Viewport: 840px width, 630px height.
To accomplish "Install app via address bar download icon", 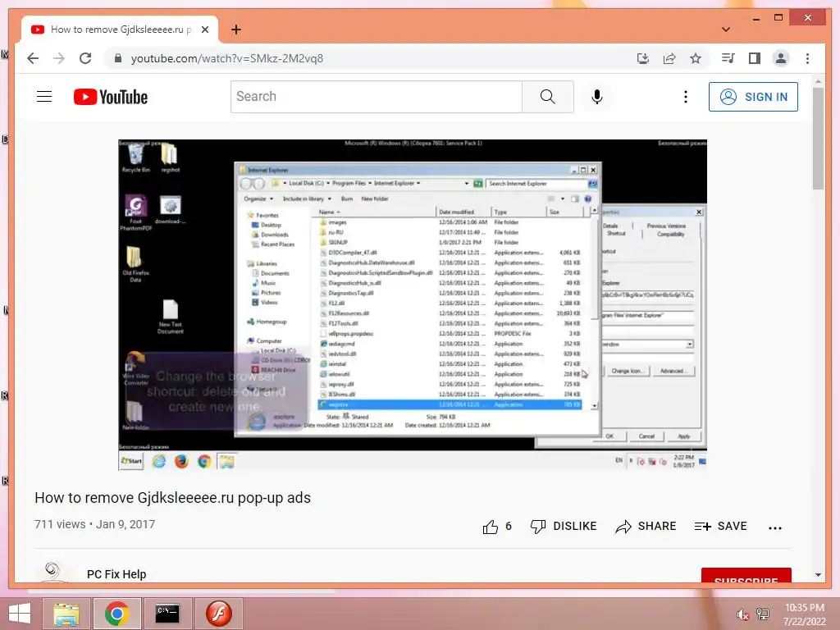I will (643, 58).
